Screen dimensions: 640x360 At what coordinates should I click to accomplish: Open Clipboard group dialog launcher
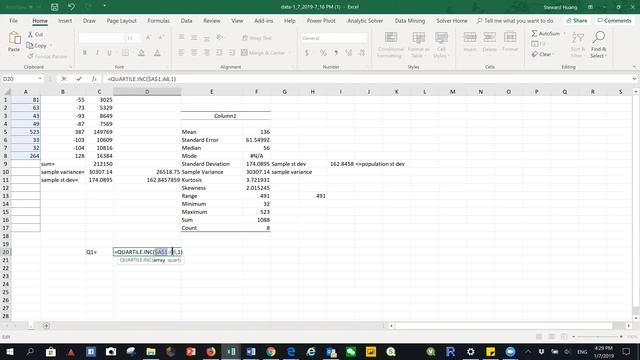pyautogui.click(x=70, y=67)
